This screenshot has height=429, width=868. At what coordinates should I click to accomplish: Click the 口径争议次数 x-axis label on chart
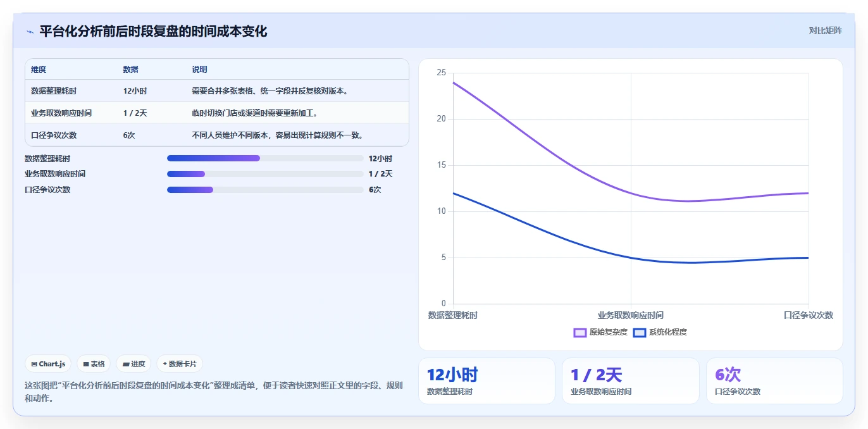pyautogui.click(x=809, y=315)
